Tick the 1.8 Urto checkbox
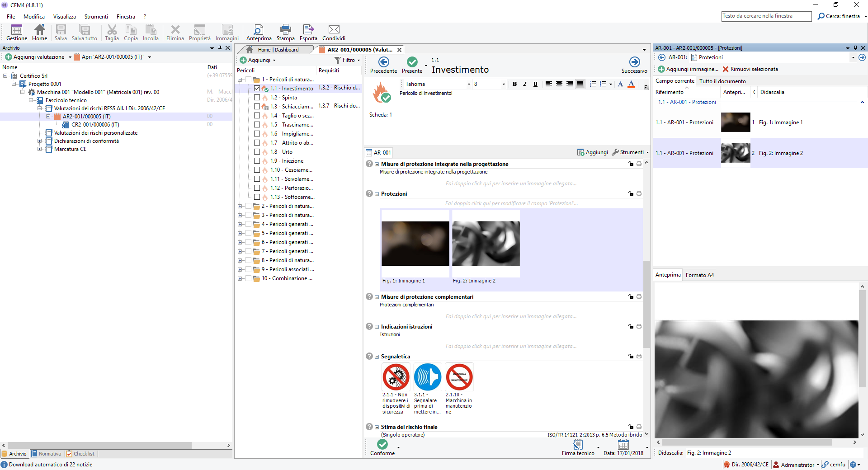The height and width of the screenshot is (470, 868). click(257, 152)
